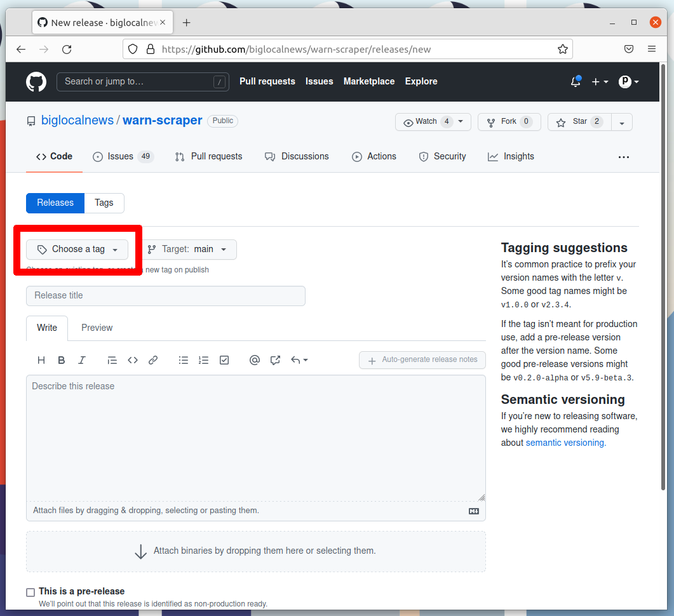Open the Choose a tag dropdown

(78, 250)
